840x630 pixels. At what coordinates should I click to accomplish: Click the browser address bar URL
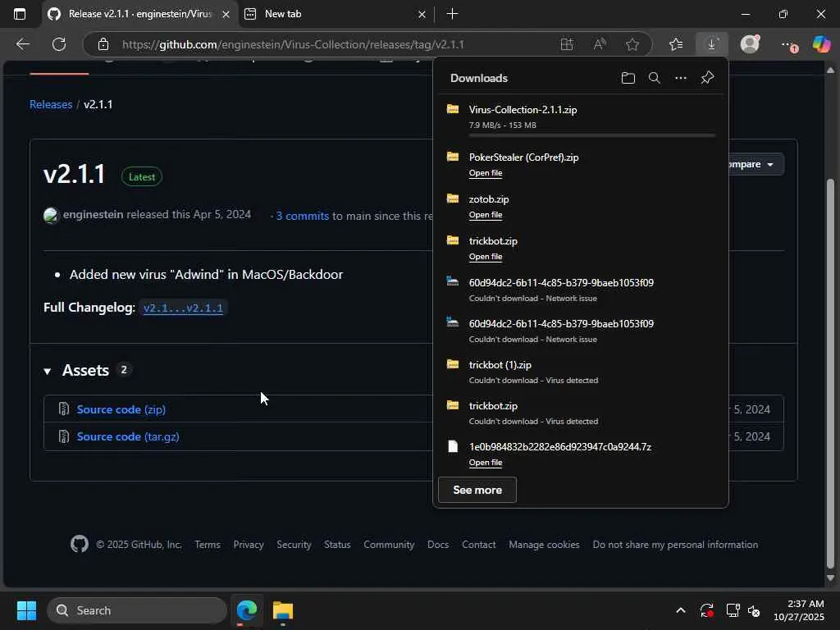pos(293,44)
